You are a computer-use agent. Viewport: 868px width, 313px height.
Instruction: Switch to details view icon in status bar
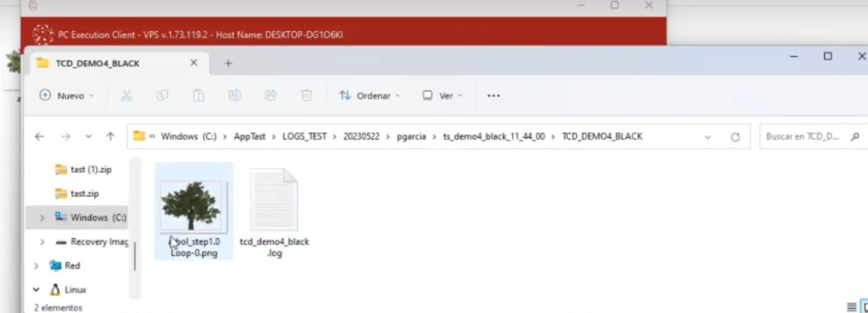click(x=852, y=307)
